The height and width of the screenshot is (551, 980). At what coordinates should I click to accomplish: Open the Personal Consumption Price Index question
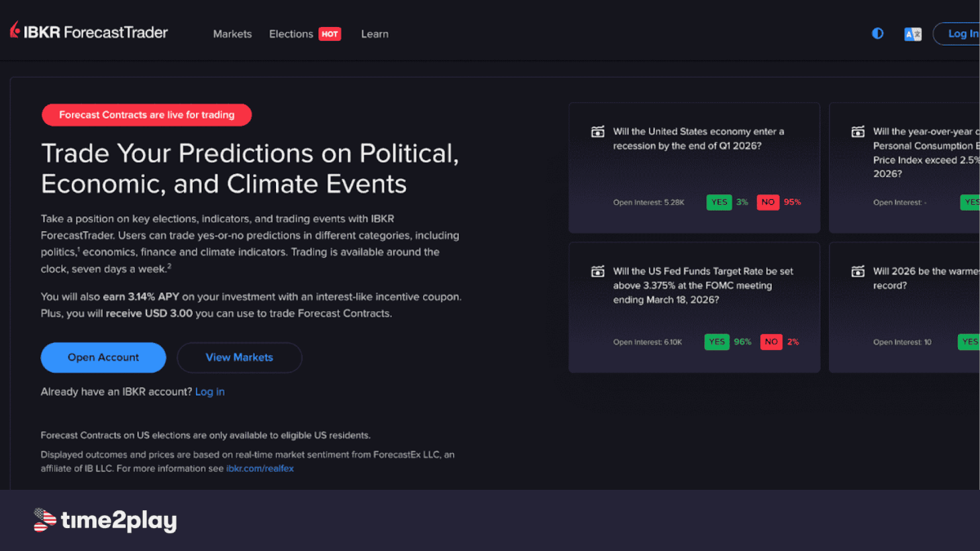click(x=926, y=153)
